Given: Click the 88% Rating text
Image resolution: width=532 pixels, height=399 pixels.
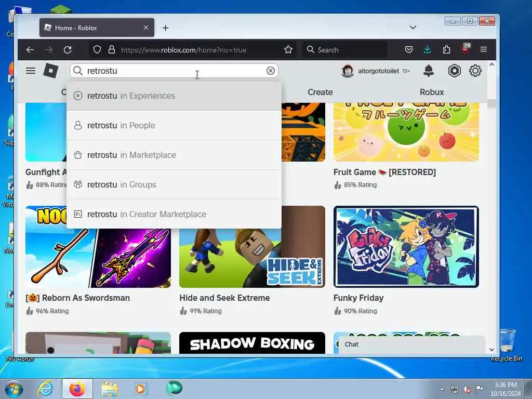Looking at the screenshot, I should click(x=51, y=185).
